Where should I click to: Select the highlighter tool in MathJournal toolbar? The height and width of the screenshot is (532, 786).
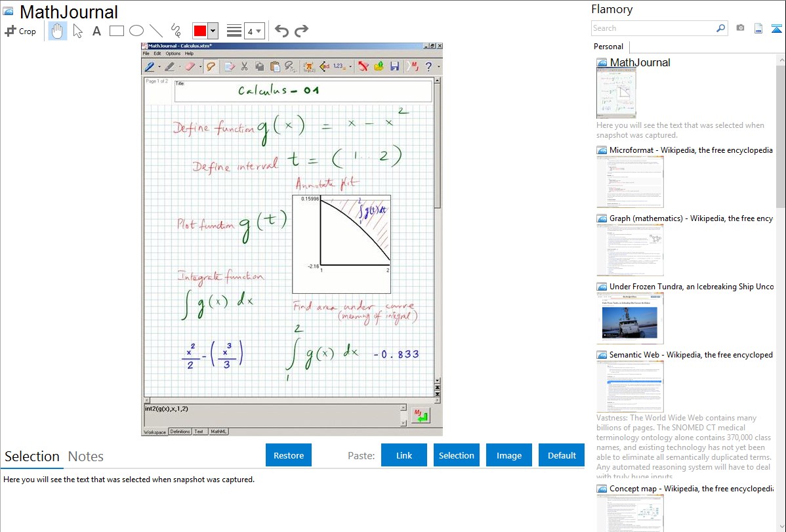[x=170, y=66]
